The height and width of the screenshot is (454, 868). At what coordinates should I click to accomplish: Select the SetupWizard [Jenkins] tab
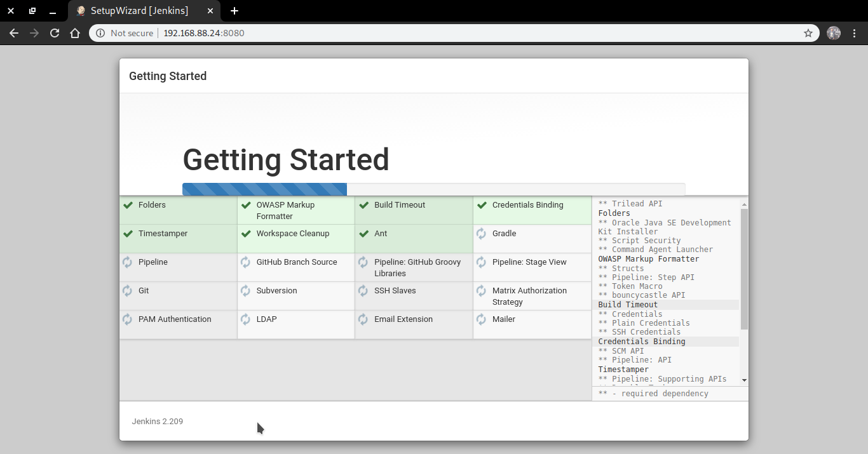click(145, 11)
